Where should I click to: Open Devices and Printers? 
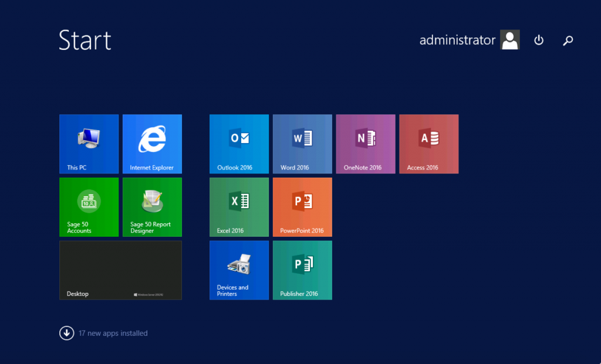click(x=239, y=270)
